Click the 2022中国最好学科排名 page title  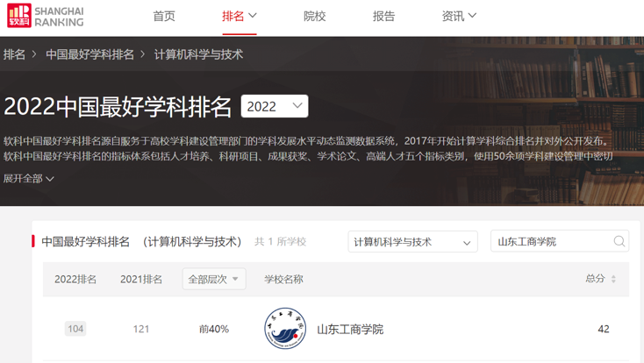(118, 107)
